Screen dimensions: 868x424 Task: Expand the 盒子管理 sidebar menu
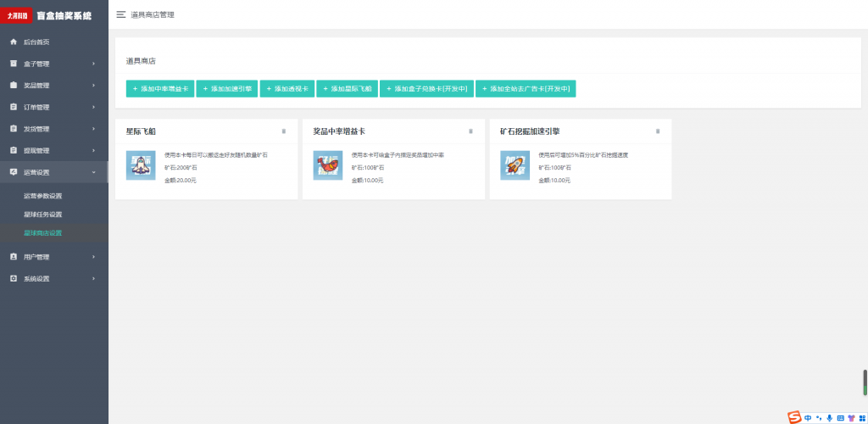pyautogui.click(x=54, y=64)
